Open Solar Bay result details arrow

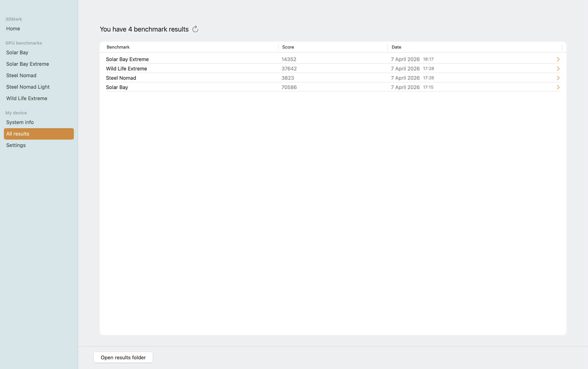coord(558,87)
